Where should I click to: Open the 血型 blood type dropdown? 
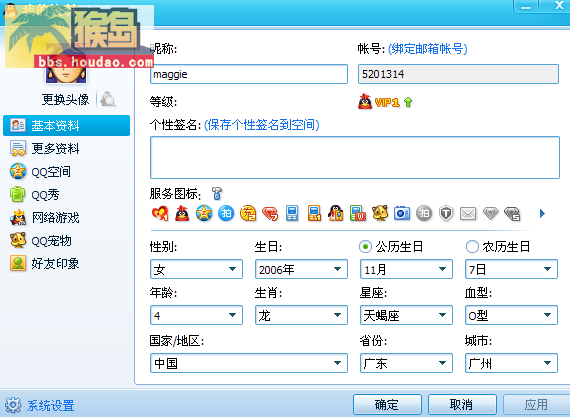[x=511, y=315]
